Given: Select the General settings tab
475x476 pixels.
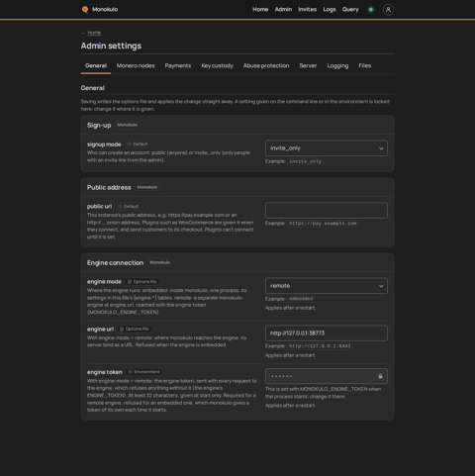Looking at the screenshot, I should pyautogui.click(x=96, y=65).
